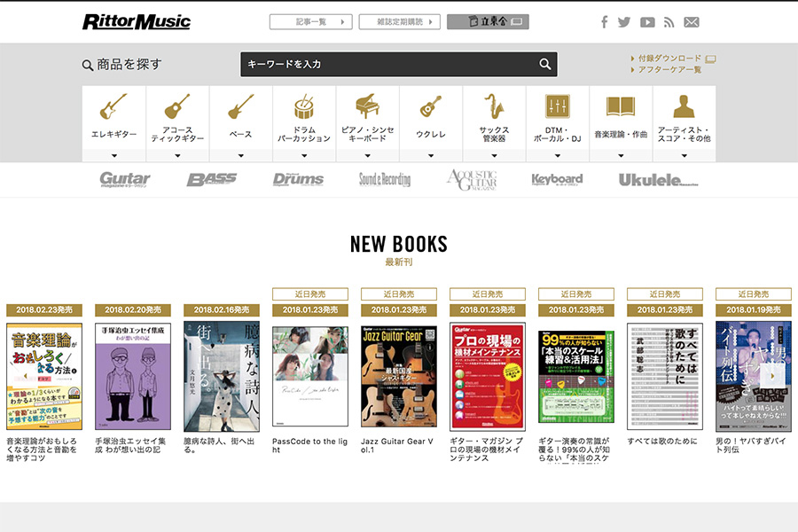The height and width of the screenshot is (532, 798).
Task: Open the Ukulele magazine logo
Action: tap(659, 180)
